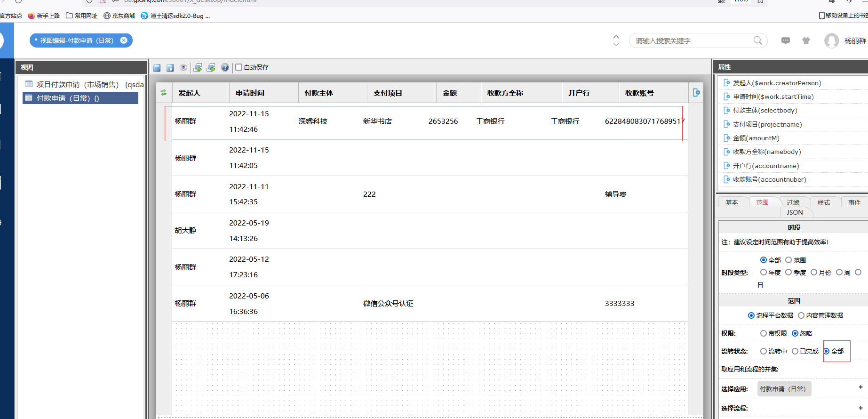Click the search keyword input field
Viewport: 868px width, 419px height.
692,41
